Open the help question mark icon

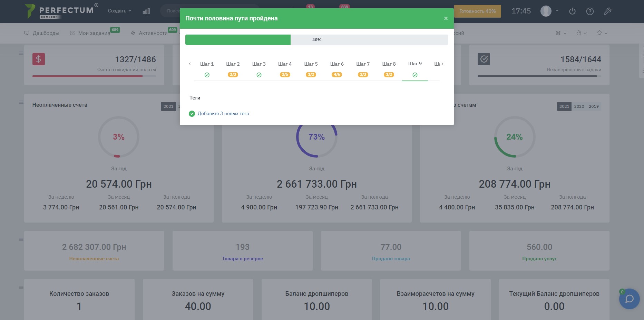(590, 11)
